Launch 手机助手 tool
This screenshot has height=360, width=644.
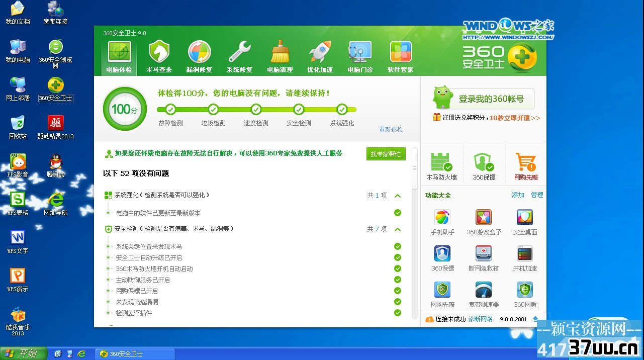[442, 222]
